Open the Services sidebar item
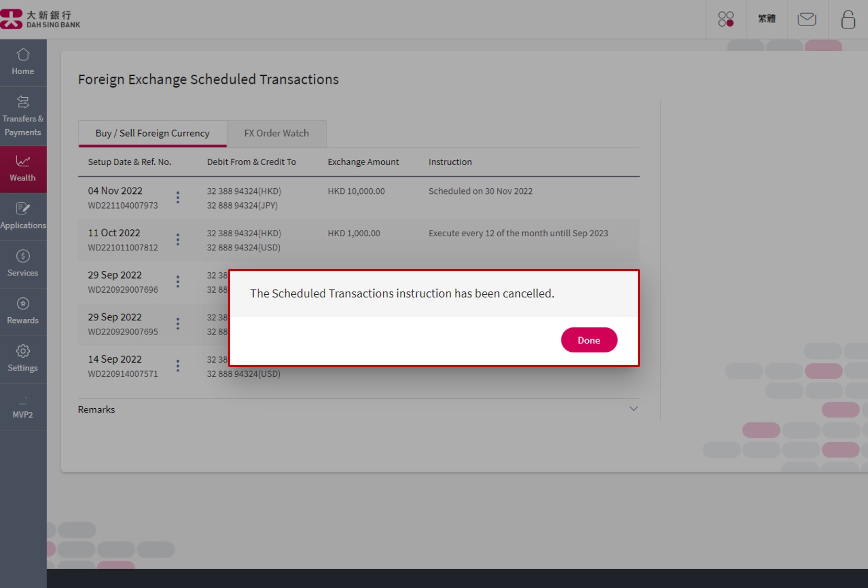 pyautogui.click(x=23, y=264)
